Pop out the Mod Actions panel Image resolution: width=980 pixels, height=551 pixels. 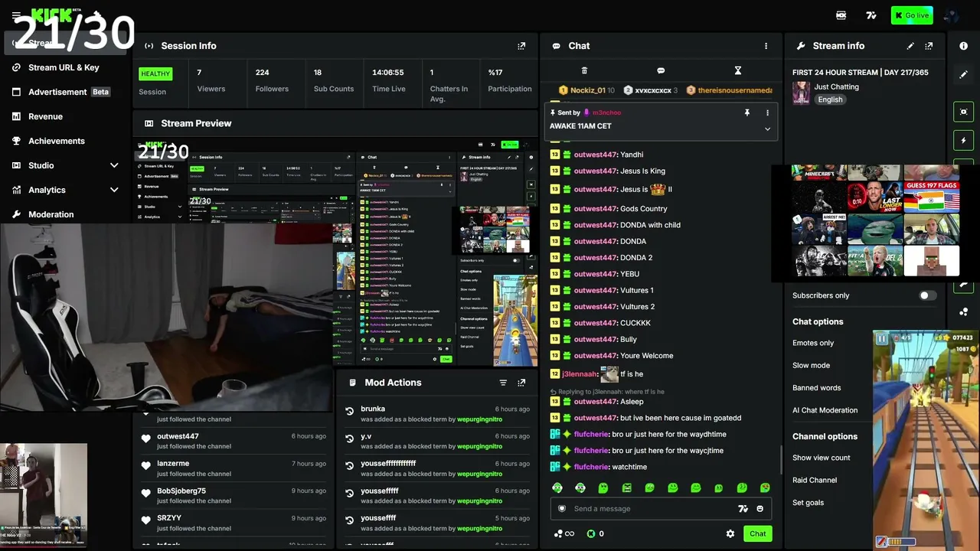pos(521,383)
